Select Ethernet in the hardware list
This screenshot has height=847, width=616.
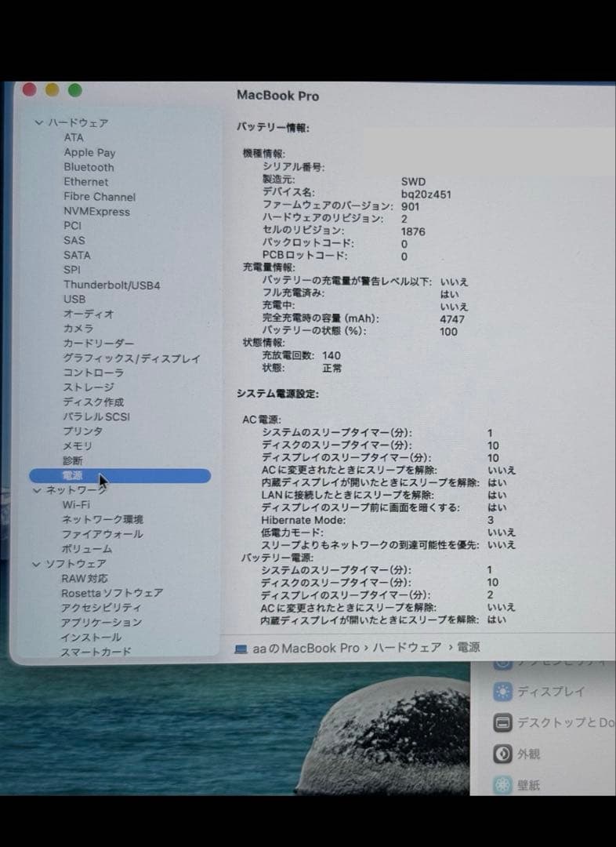tap(86, 182)
